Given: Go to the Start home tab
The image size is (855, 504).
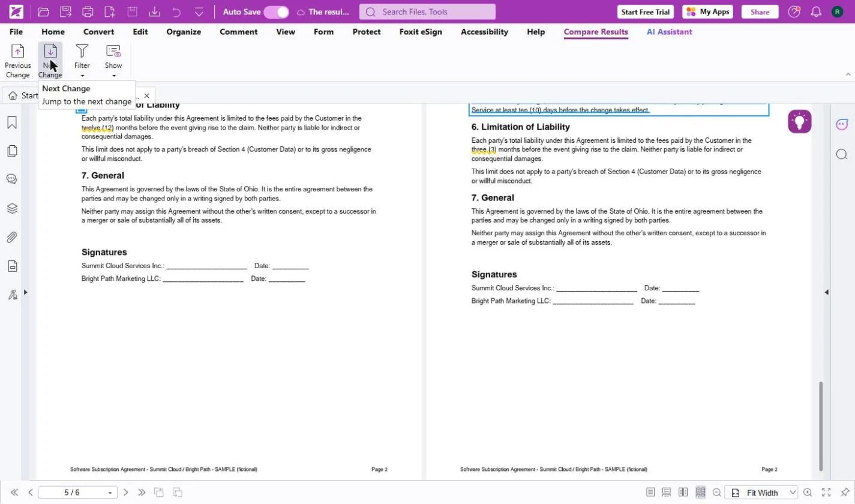Looking at the screenshot, I should tap(23, 95).
